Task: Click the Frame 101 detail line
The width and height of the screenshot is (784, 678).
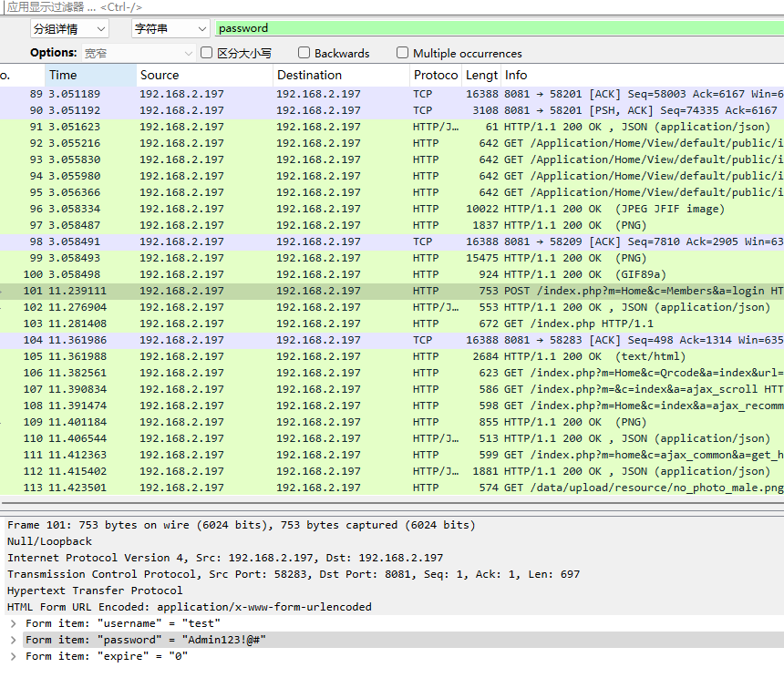Action: (x=392, y=525)
